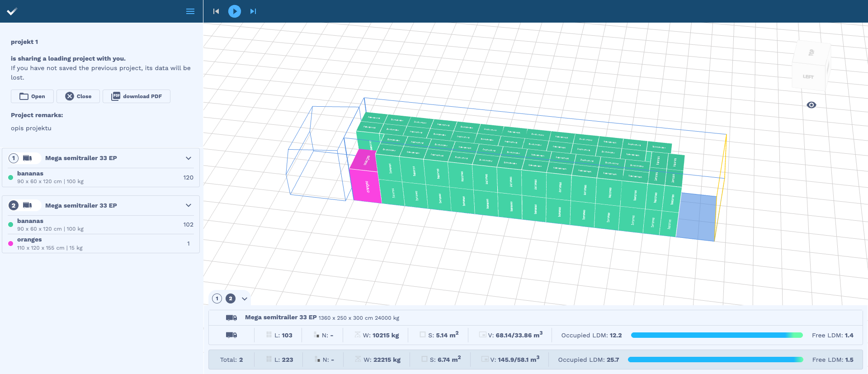
Task: Click the blue free space area in trailer
Action: click(696, 217)
